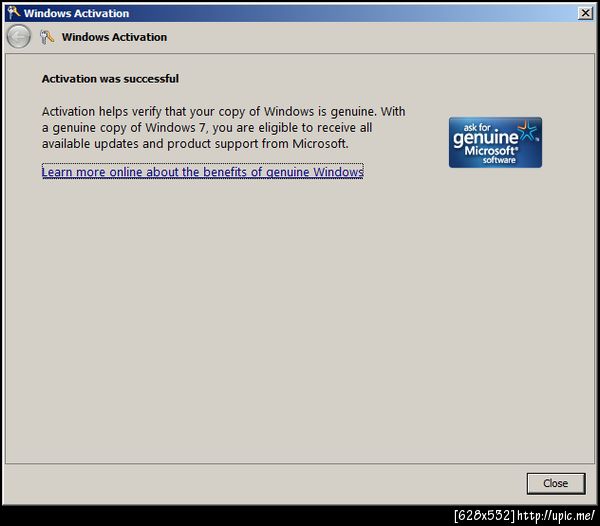600x526 pixels.
Task: Click the genuine Microsoft software badge
Action: pos(495,142)
